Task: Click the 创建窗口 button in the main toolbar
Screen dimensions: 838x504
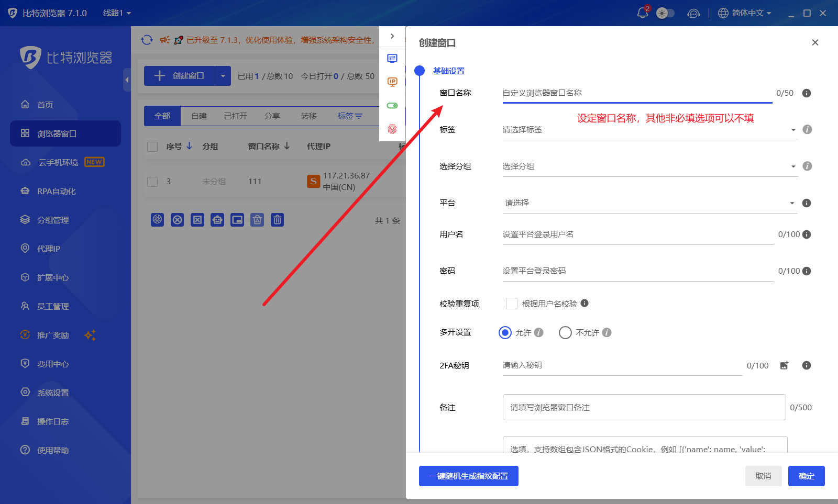Action: pos(180,76)
